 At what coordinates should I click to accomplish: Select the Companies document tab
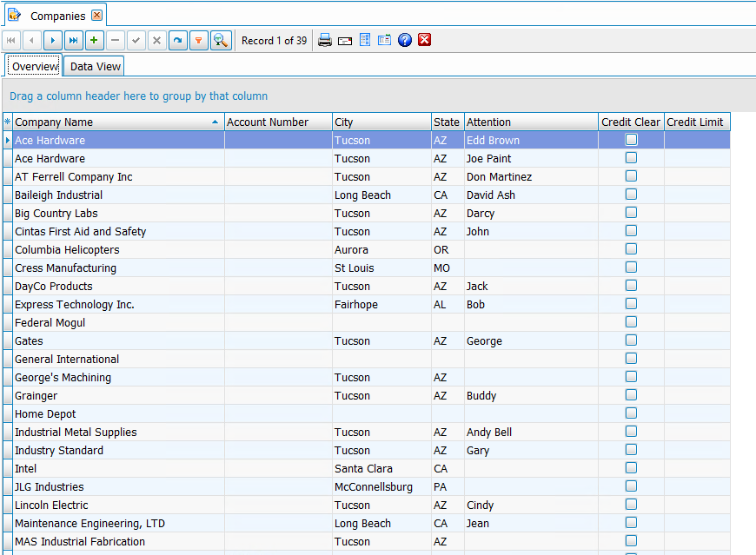(x=57, y=16)
